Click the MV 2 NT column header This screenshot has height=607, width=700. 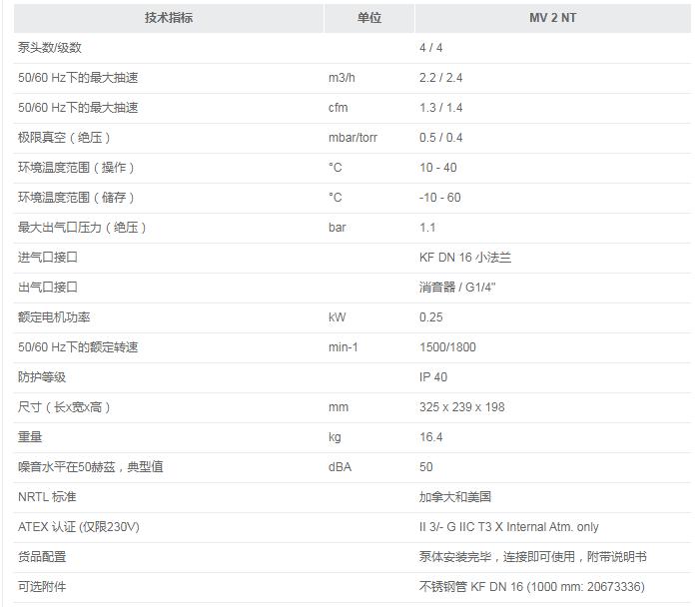(x=552, y=18)
